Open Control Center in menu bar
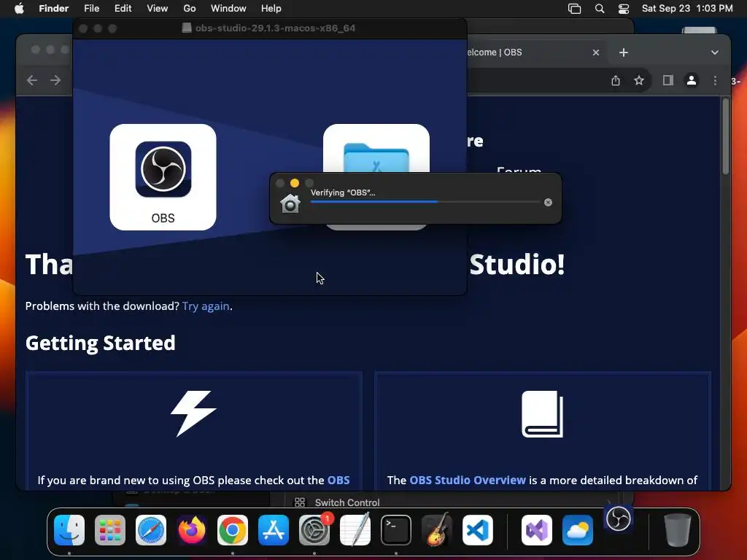 624,9
